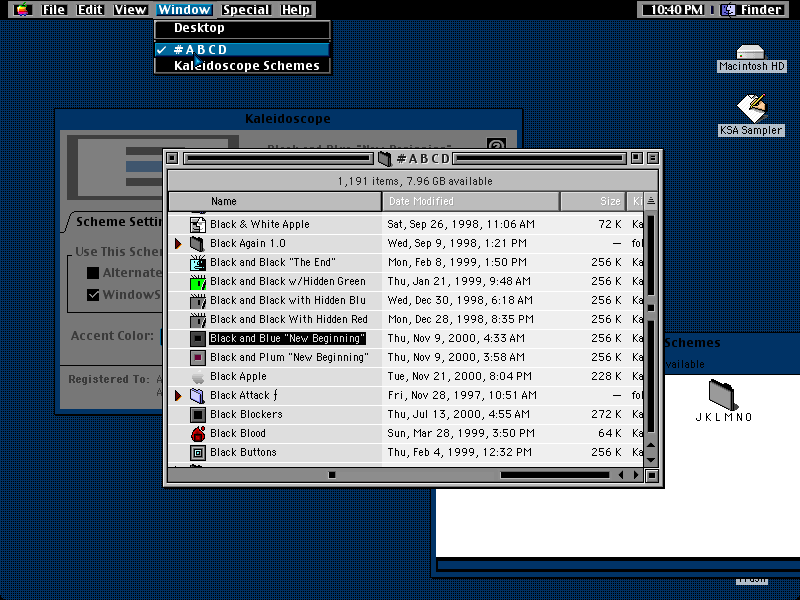Click the Black & White Apple file icon
Viewport: 800px width, 600px height.
tap(197, 224)
